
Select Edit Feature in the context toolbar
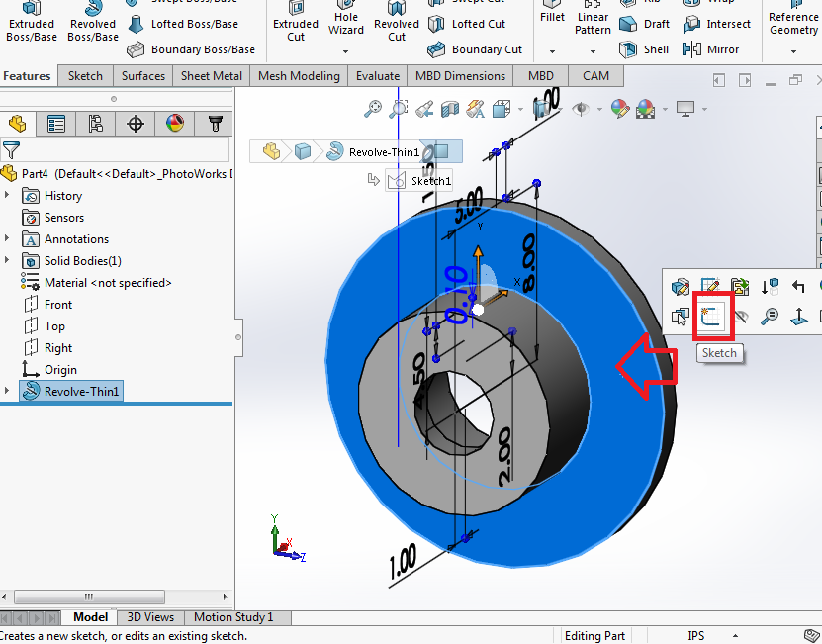pyautogui.click(x=679, y=286)
